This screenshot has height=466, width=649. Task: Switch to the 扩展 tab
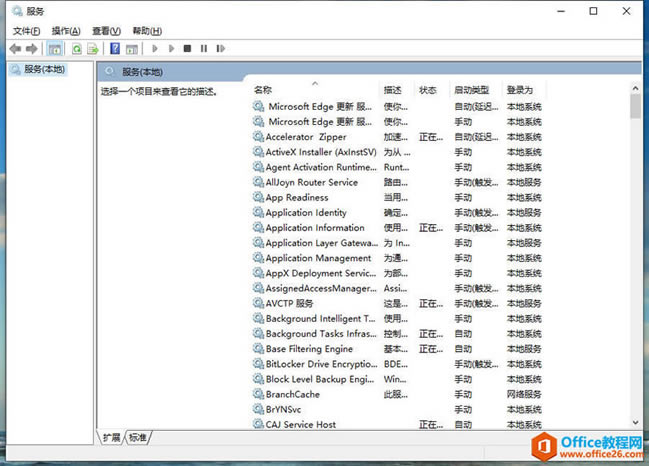pos(111,437)
